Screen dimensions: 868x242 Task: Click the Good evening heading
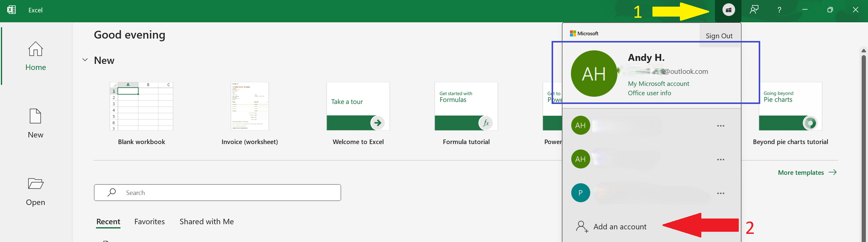(130, 35)
